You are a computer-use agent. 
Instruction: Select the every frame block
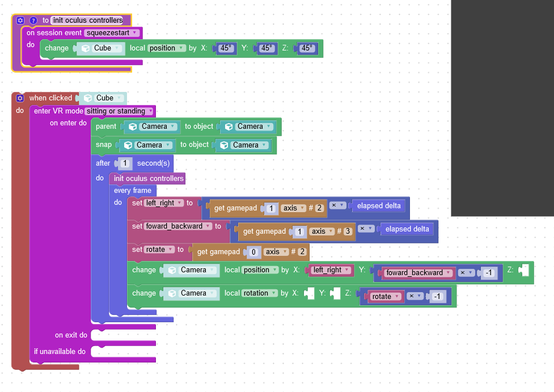tap(133, 191)
